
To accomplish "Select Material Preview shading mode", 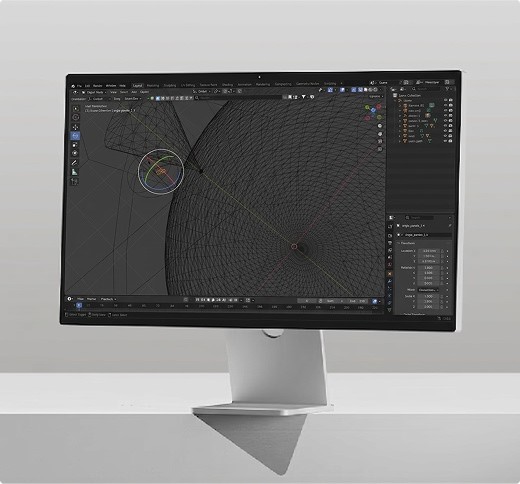I will pyautogui.click(x=370, y=89).
